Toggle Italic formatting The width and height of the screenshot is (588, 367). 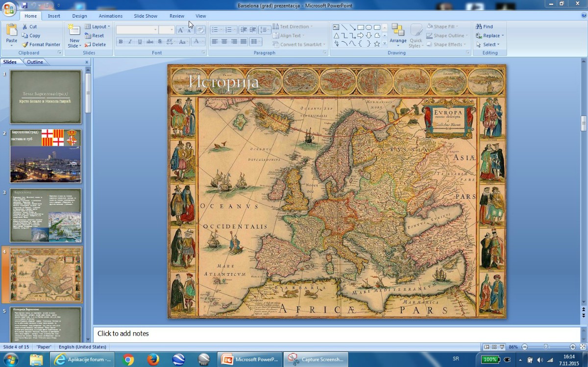pos(130,42)
